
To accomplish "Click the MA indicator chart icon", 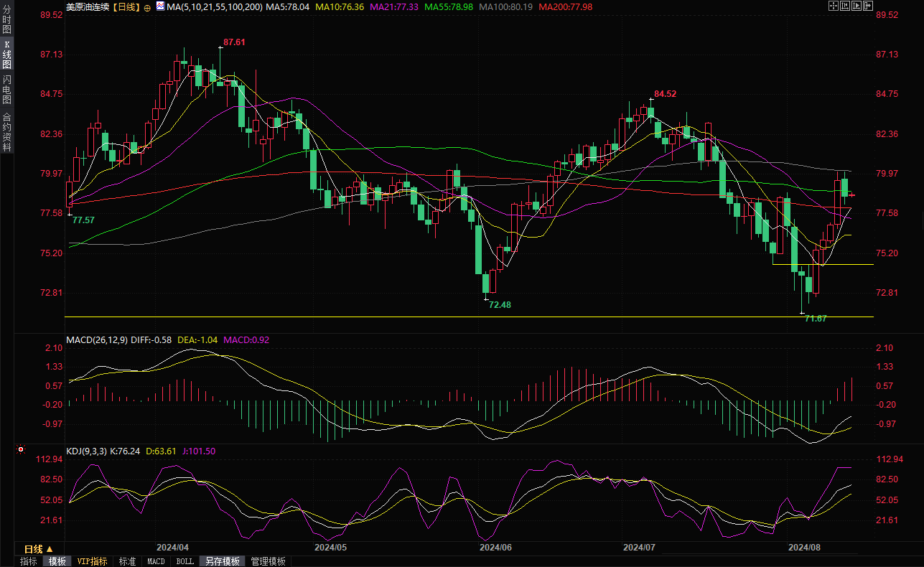I will (159, 7).
